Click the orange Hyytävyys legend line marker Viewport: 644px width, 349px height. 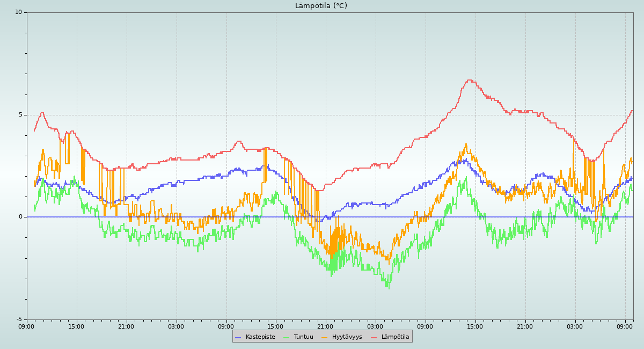tap(325, 337)
